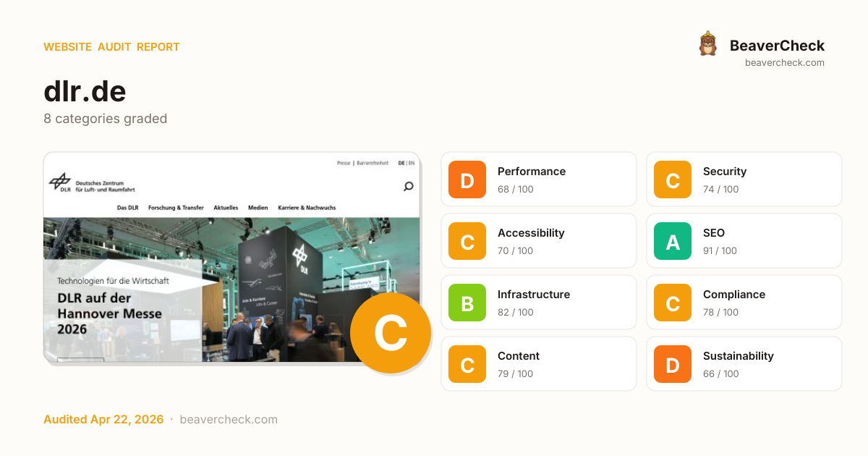Viewport: 868px width, 456px height.
Task: Open the Compliance score card
Action: (x=744, y=303)
